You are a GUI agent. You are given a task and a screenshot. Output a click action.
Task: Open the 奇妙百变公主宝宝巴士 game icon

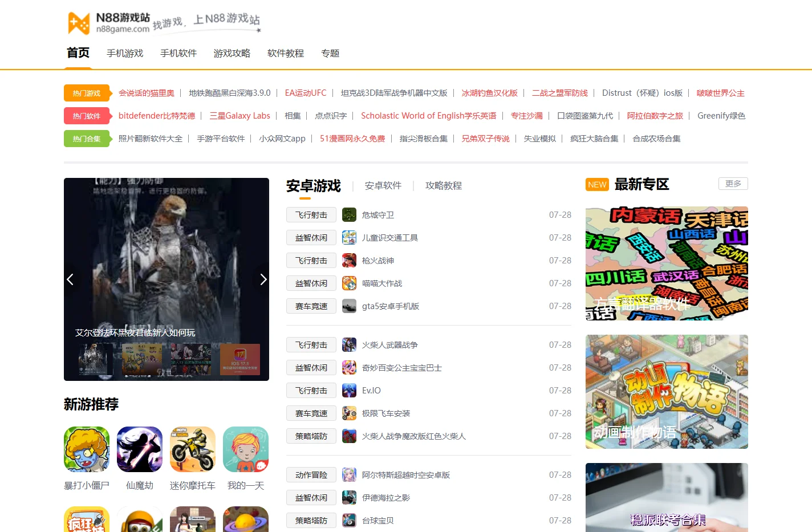(x=349, y=368)
